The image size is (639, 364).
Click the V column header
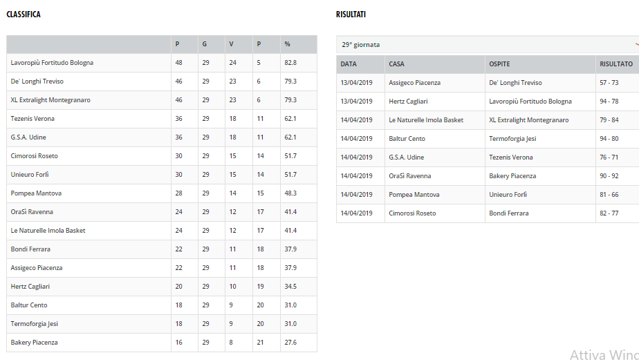(231, 44)
